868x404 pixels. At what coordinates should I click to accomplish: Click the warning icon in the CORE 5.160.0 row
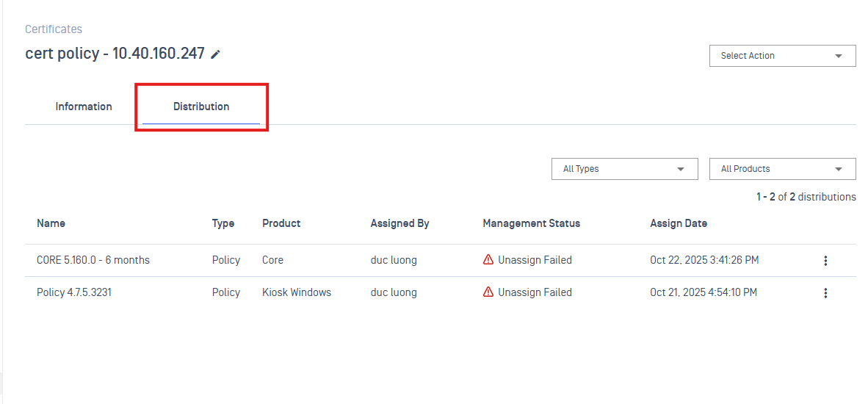click(x=488, y=260)
